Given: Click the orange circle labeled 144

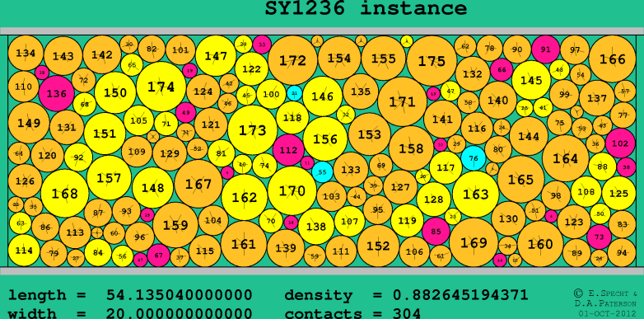Looking at the screenshot, I should (529, 136).
